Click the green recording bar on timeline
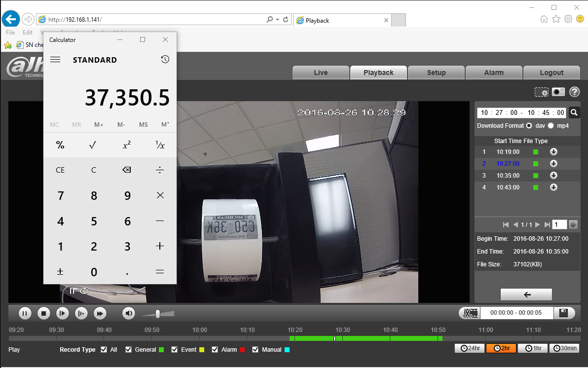588x368 pixels. [x=366, y=338]
